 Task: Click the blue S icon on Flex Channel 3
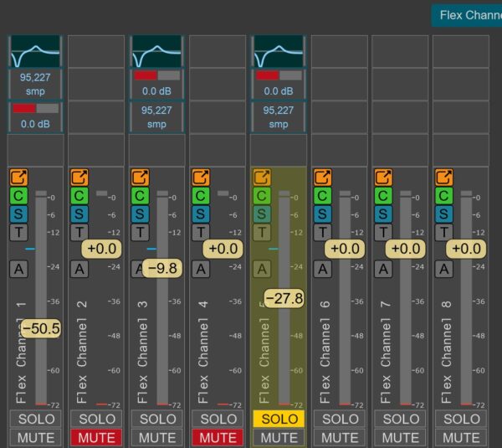[140, 214]
